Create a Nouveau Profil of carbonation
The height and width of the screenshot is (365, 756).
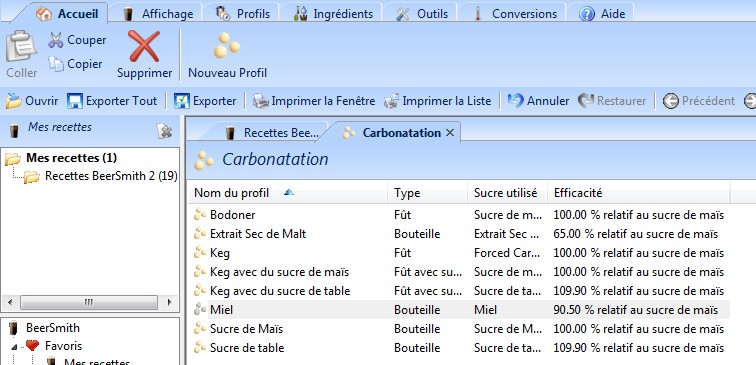point(227,54)
